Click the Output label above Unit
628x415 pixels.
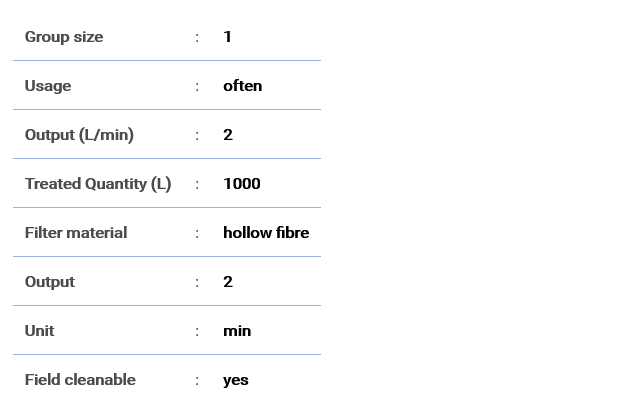click(50, 282)
